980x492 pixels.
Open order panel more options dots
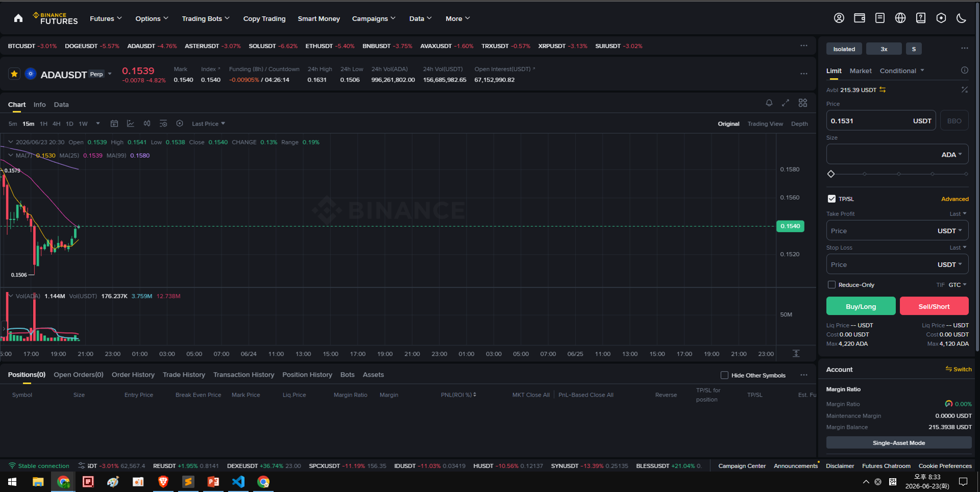[x=964, y=48]
